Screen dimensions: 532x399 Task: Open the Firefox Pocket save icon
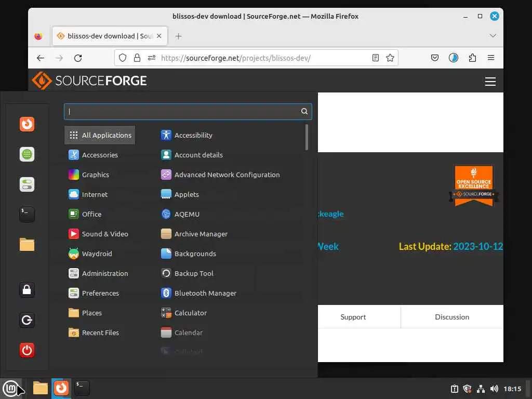click(435, 58)
